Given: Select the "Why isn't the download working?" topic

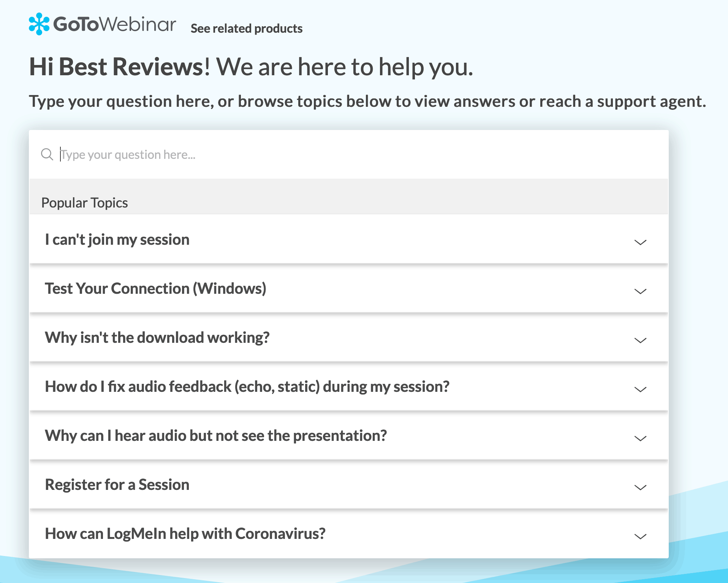Looking at the screenshot, I should [157, 337].
